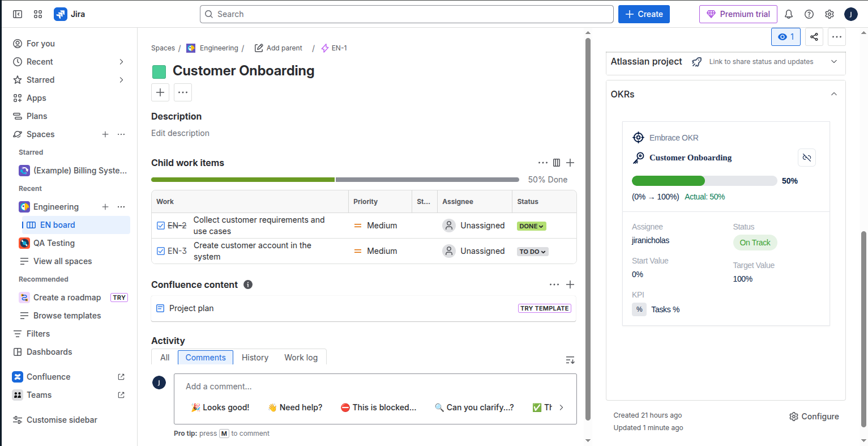Add Confluence content using the plus icon
This screenshot has width=868, height=446.
tap(570, 284)
